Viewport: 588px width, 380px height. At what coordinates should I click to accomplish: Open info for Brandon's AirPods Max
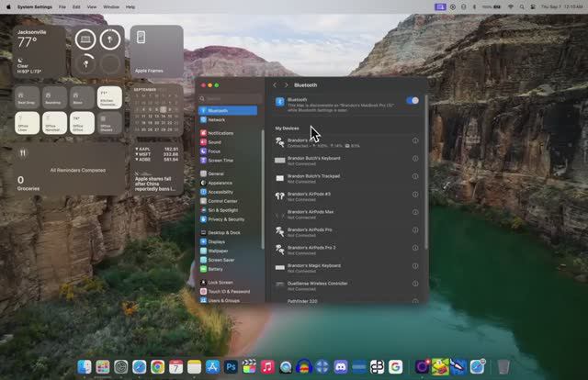click(x=415, y=212)
